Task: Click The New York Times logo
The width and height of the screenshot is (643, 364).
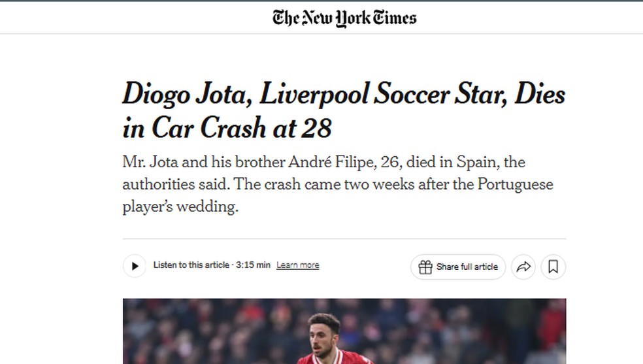Action: coord(344,18)
